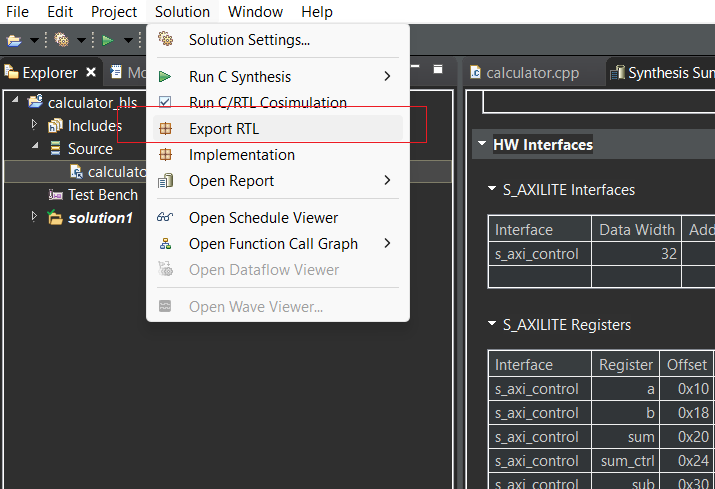This screenshot has width=715, height=489.
Task: Choose Solution Settings... from the menu
Action: point(278,40)
